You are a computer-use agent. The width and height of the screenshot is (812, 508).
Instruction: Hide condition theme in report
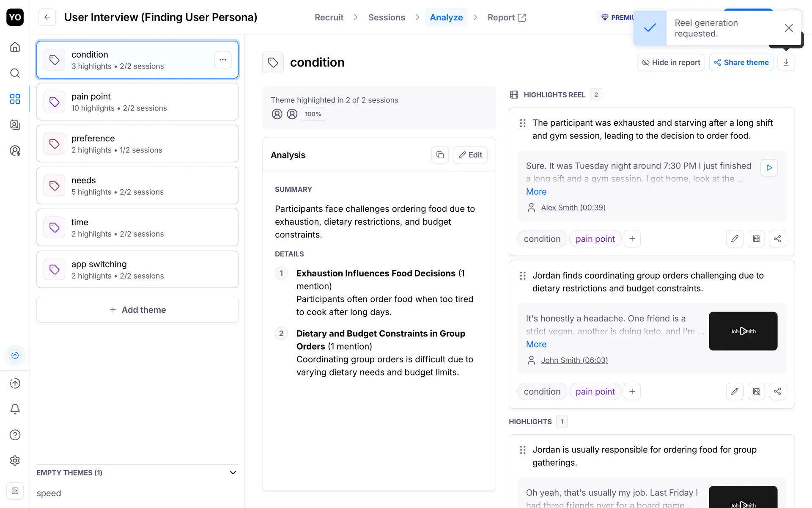click(671, 63)
